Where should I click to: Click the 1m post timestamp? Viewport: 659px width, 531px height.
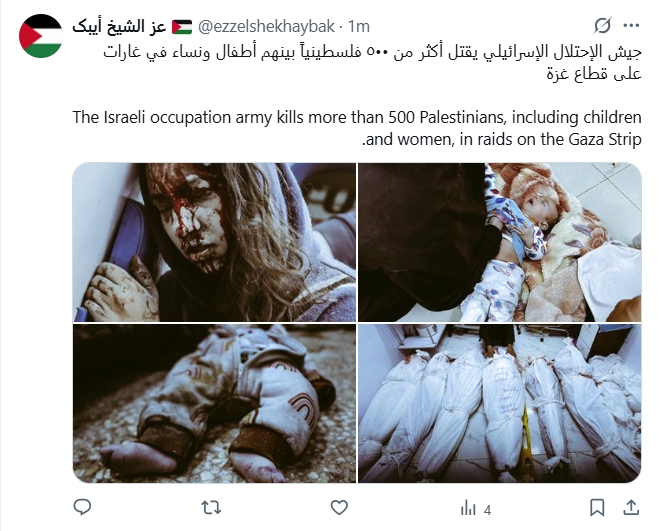[x=359, y=26]
